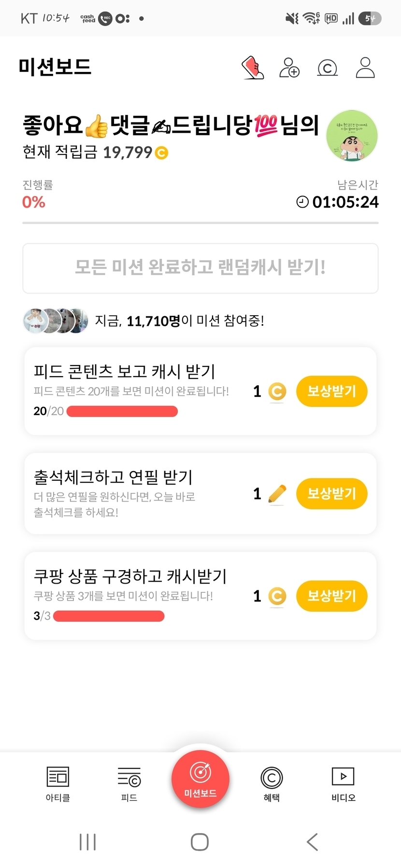
Task: Tap the Shin-chan profile avatar
Action: point(352,136)
